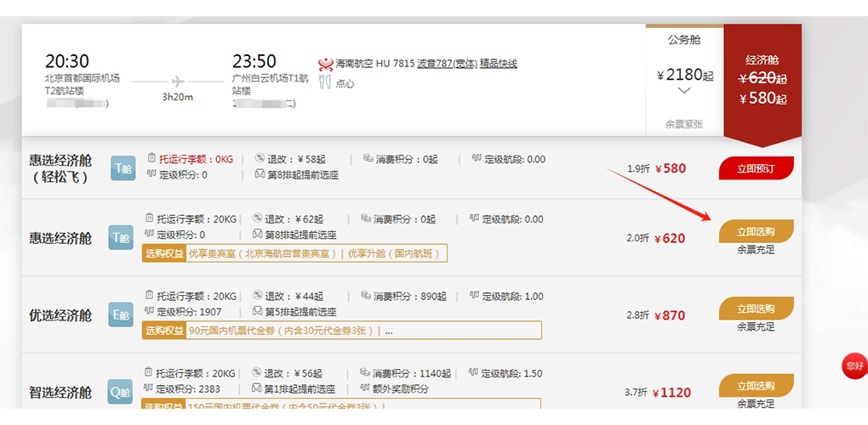Click luggage icon beside 托运行李额：0KG

tap(151, 159)
